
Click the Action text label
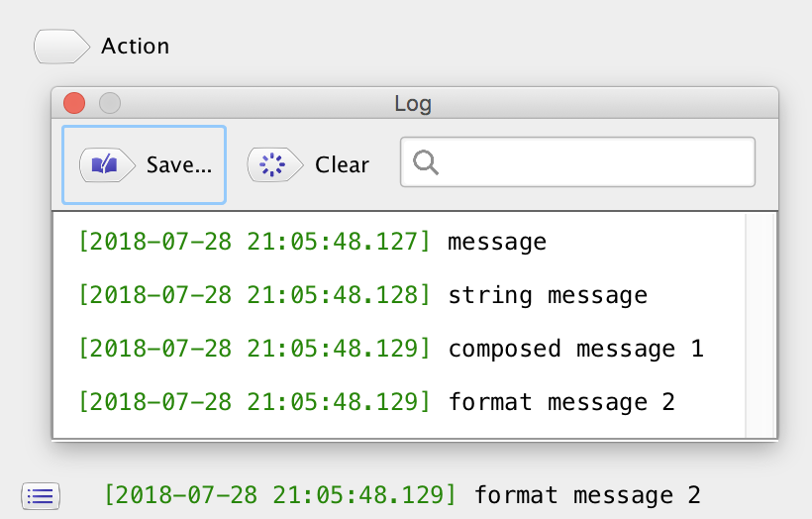[135, 47]
